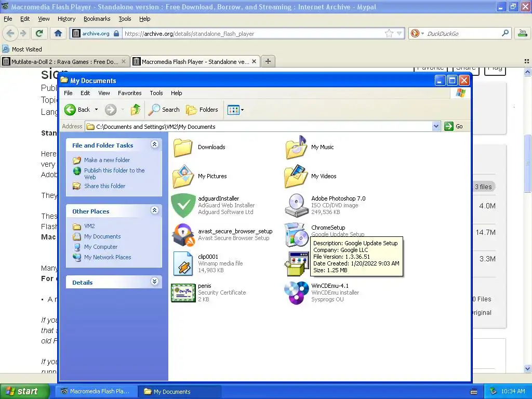
Task: Open browser Bookmarks menu
Action: tap(97, 19)
